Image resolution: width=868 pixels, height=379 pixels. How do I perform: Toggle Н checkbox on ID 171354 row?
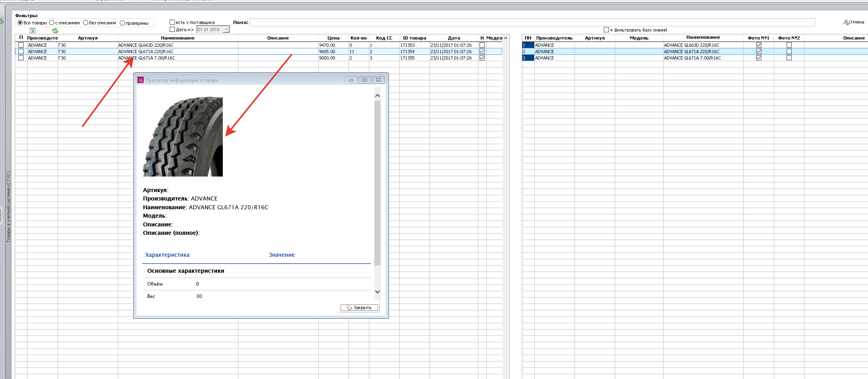(482, 52)
